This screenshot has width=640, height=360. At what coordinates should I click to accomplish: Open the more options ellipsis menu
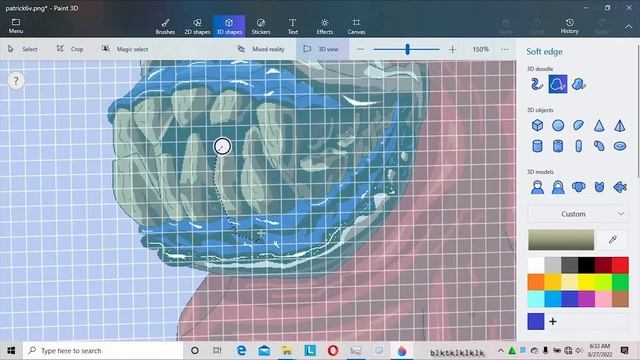(505, 49)
